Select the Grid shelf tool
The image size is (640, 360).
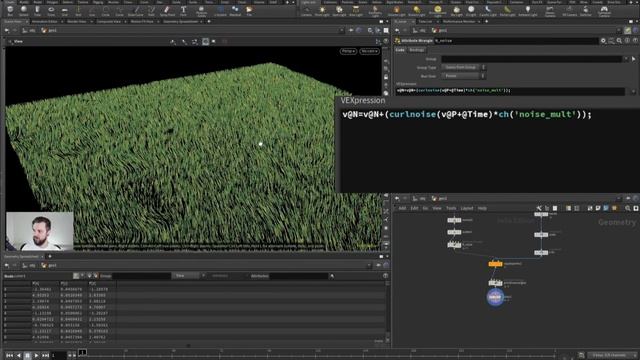[64, 10]
